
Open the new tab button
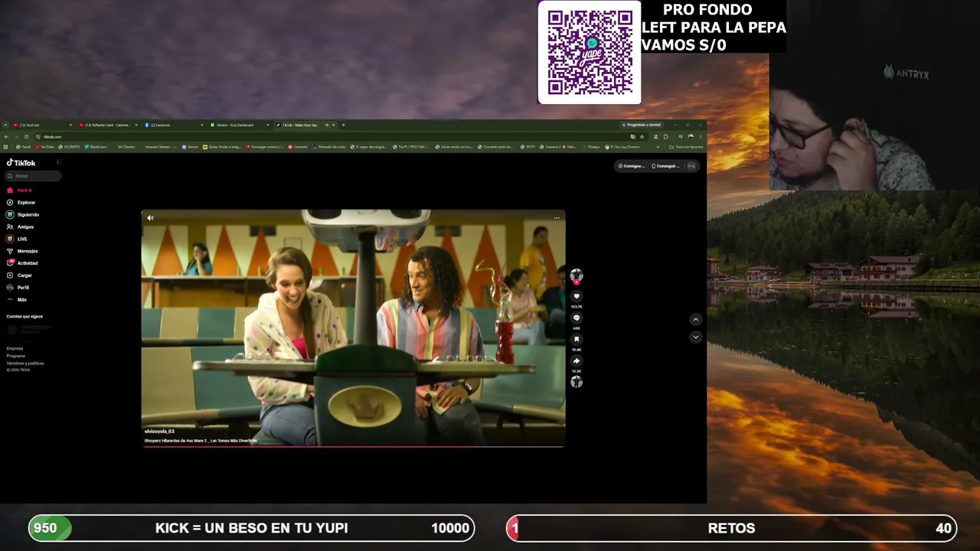coord(343,125)
